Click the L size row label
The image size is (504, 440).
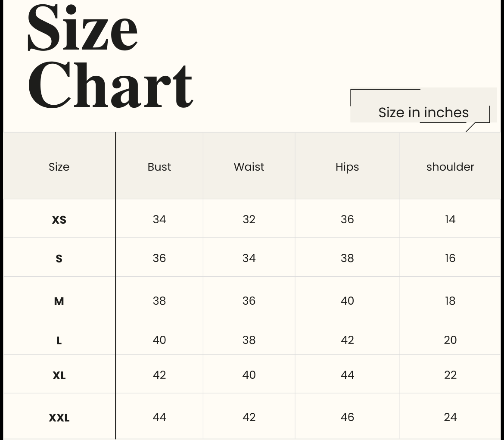(x=59, y=340)
